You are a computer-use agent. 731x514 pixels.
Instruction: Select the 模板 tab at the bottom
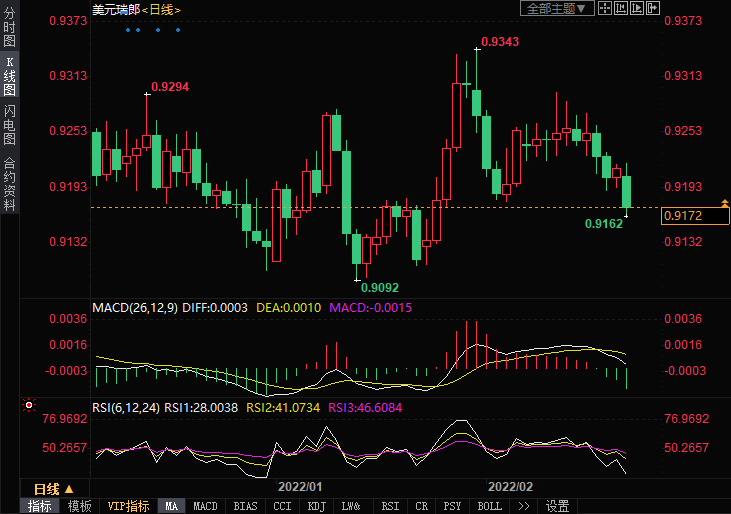coord(79,506)
